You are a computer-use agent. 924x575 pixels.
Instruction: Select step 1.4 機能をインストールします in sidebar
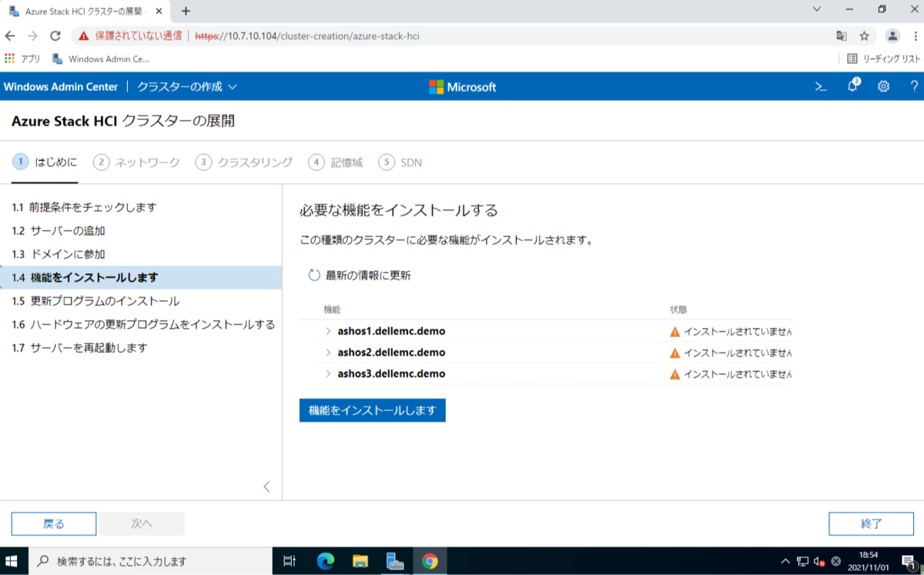pos(141,277)
